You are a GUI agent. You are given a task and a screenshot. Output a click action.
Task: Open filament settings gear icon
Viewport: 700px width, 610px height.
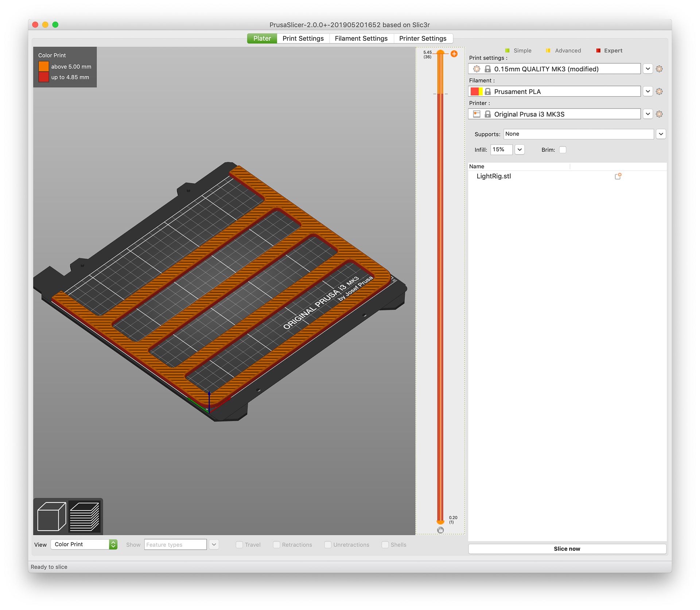point(659,91)
